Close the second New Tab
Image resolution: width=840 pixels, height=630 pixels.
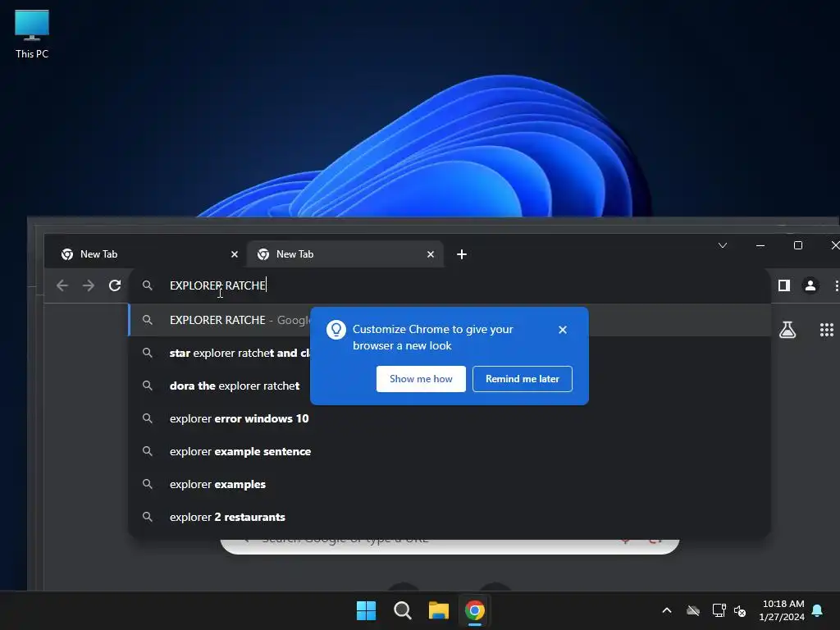(x=430, y=254)
